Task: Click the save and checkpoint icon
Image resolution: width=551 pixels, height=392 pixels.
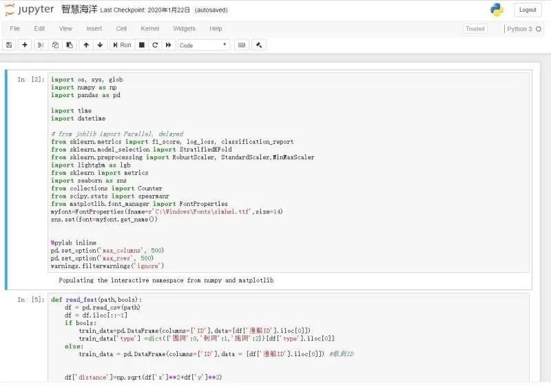Action: click(9, 45)
